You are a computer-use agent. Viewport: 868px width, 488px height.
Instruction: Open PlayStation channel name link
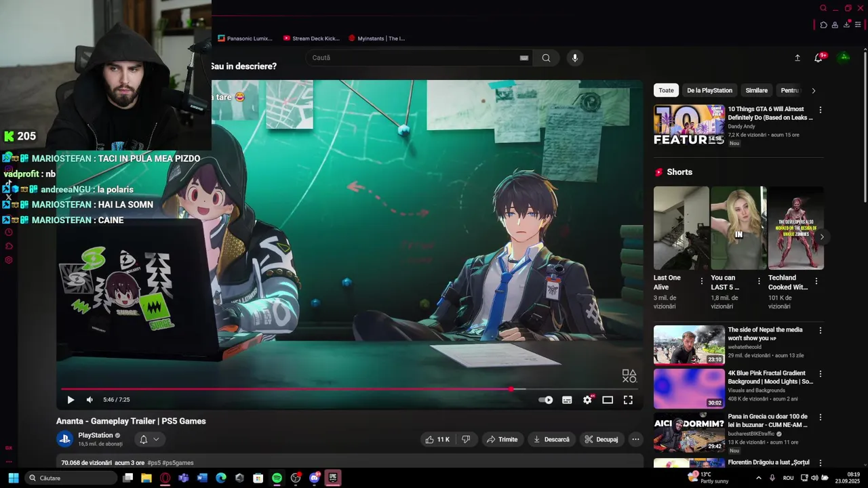pos(96,435)
